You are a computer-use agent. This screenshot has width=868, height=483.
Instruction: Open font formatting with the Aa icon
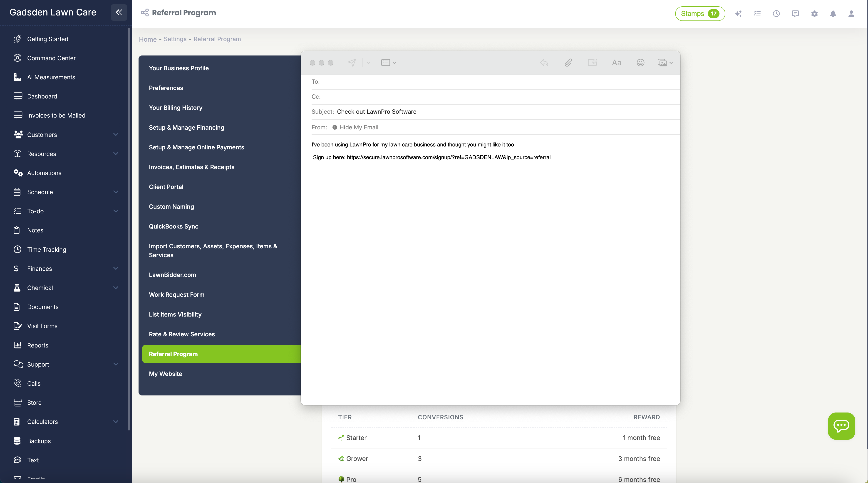click(616, 63)
